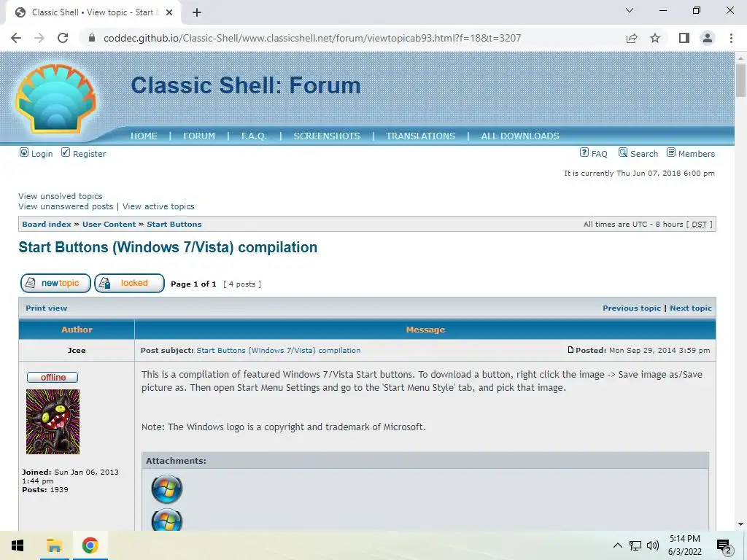Viewport: 747px width, 560px height.
Task: Open the TRANSLATIONS navigation item
Action: click(x=421, y=136)
